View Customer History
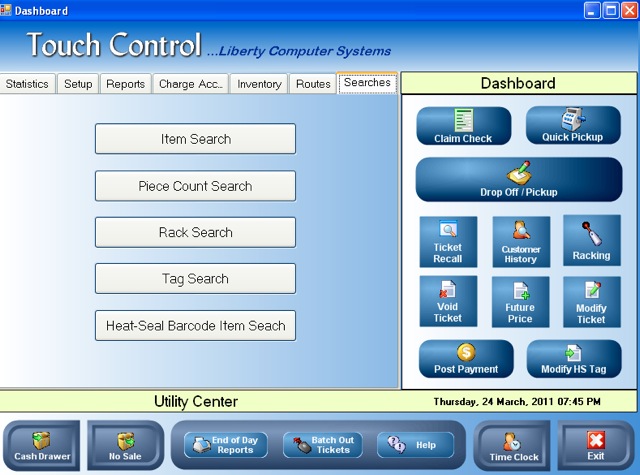Viewport: 640px width, 475px height. point(520,242)
